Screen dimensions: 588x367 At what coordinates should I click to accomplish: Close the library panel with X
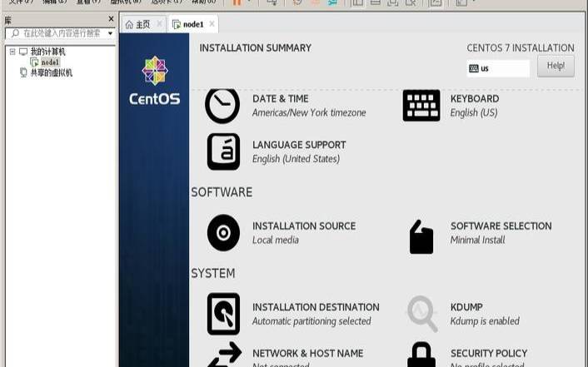click(111, 19)
